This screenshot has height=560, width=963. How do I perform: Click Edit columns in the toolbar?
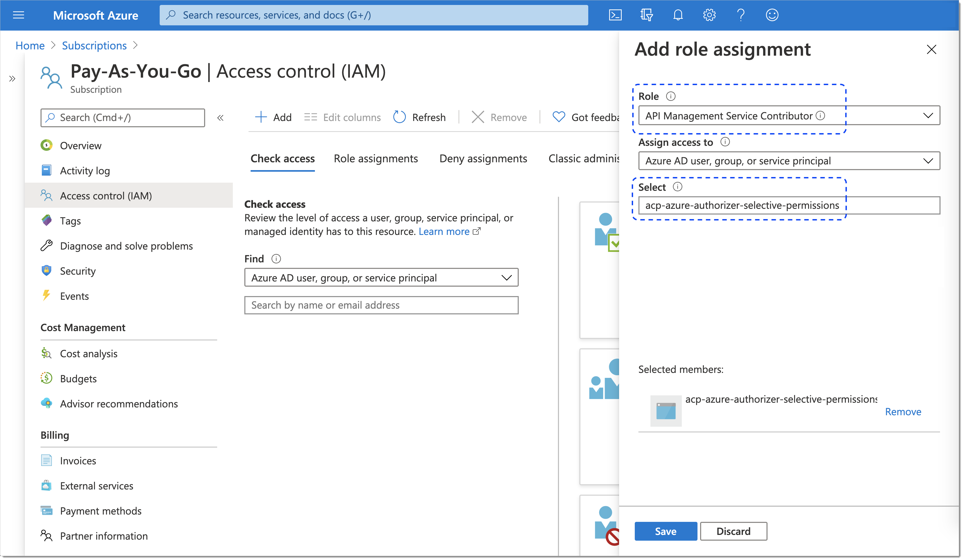coord(342,117)
